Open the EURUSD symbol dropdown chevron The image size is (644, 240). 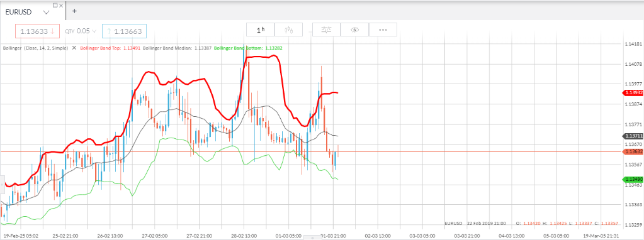(x=47, y=13)
